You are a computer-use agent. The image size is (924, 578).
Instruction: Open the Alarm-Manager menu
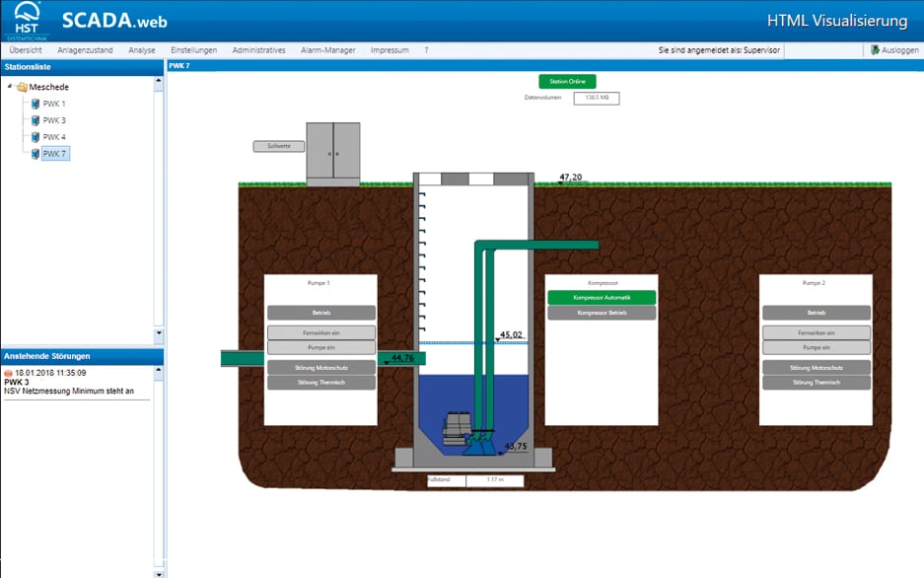tap(328, 50)
